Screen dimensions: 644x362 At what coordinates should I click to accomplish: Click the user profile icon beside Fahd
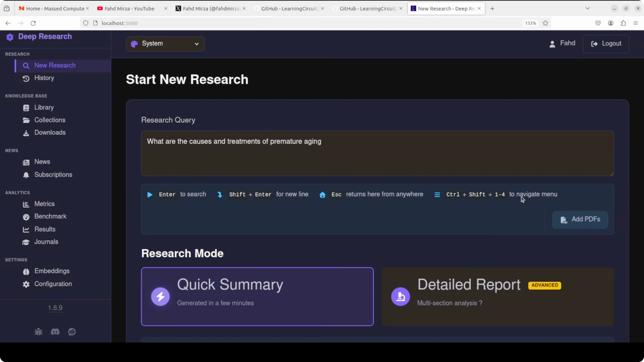(552, 44)
